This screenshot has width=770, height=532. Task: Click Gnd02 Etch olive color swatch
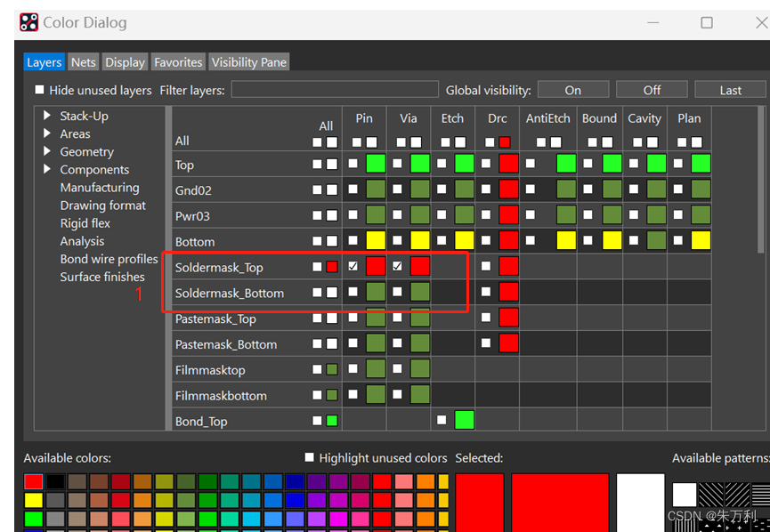465,189
